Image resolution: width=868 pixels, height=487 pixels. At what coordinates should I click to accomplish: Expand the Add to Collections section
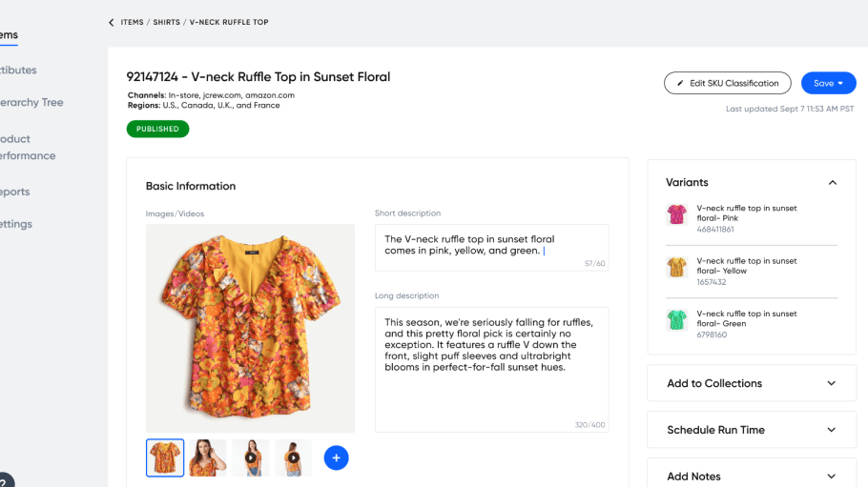click(x=752, y=383)
